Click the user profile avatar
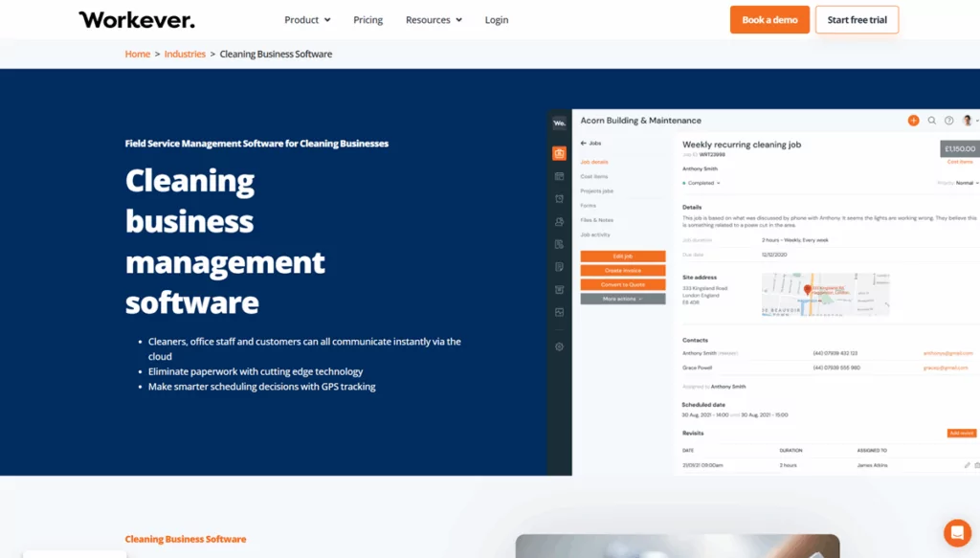980x558 pixels. [x=967, y=120]
